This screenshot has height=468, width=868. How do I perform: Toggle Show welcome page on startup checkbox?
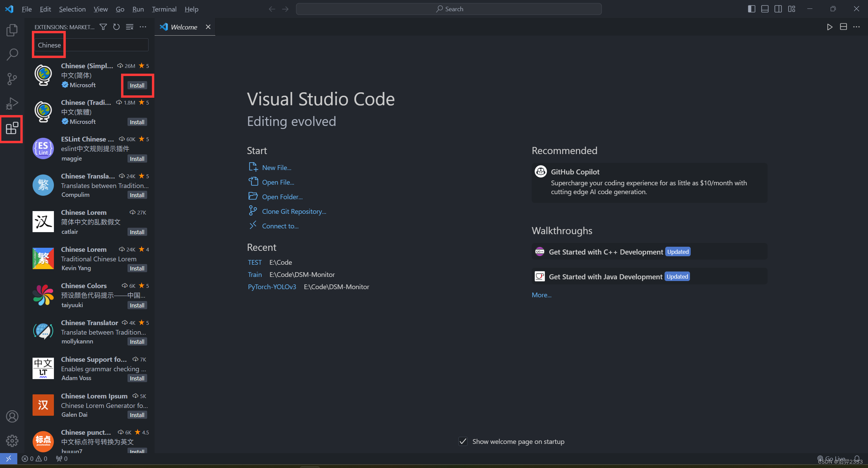click(x=463, y=441)
